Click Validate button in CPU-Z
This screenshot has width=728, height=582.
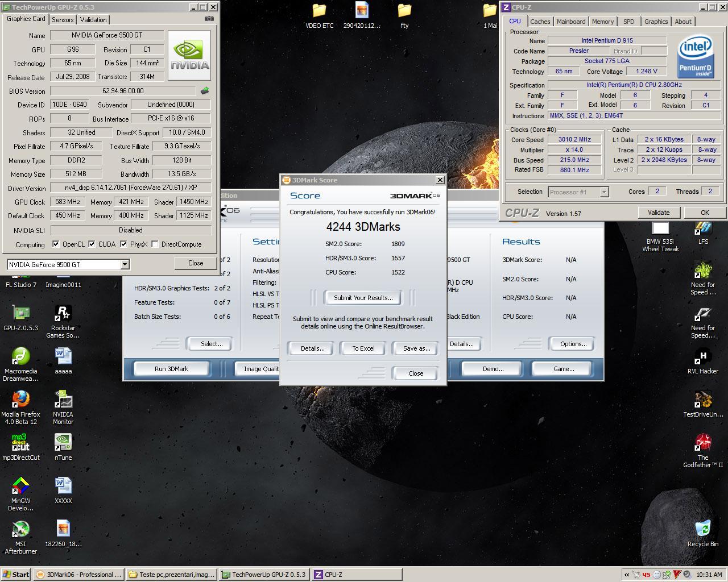pyautogui.click(x=658, y=213)
